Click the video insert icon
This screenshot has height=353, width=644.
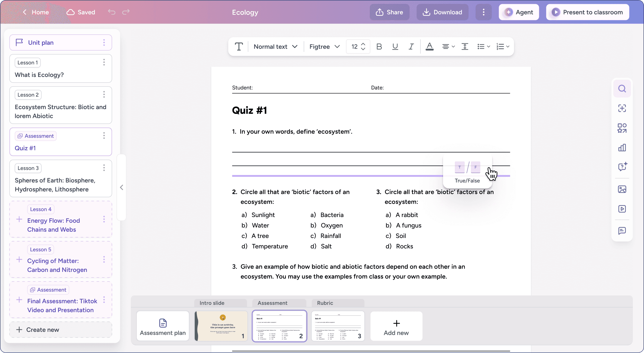pos(622,209)
